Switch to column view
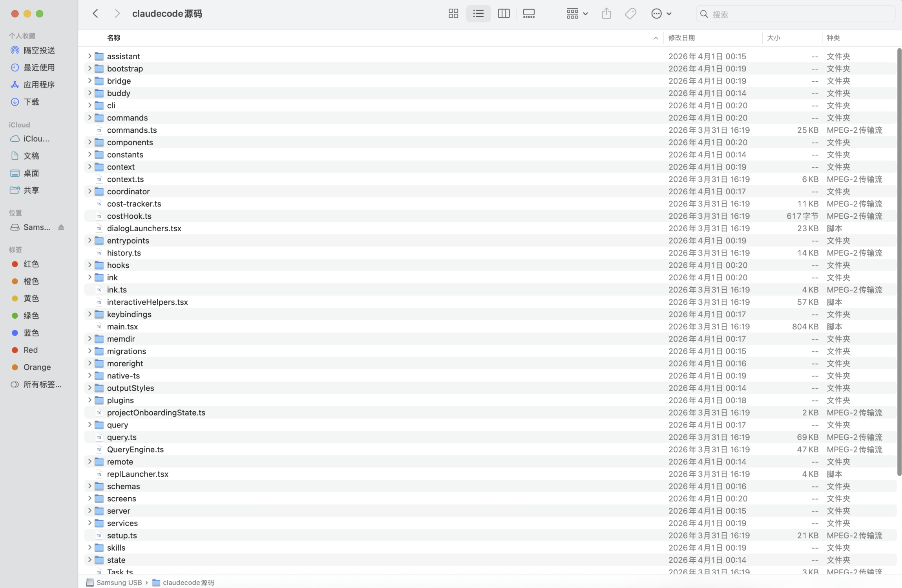Viewport: 902px width, 588px height. 504,14
